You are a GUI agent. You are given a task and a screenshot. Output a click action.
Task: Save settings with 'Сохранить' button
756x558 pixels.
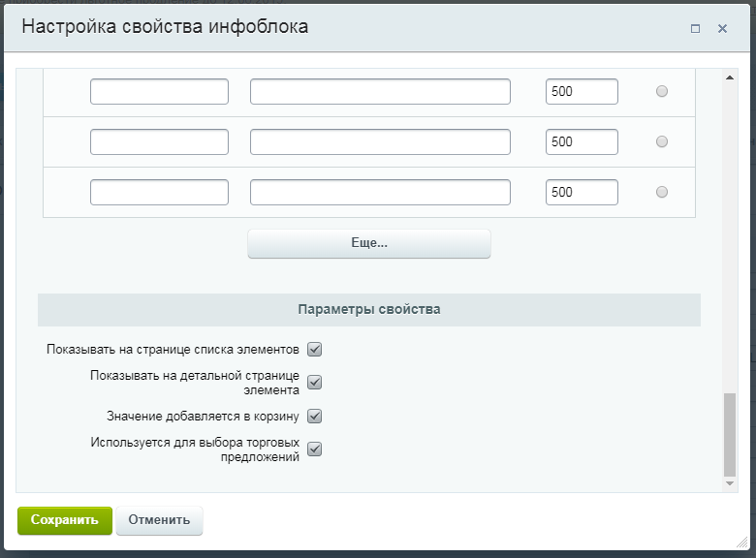(x=65, y=520)
